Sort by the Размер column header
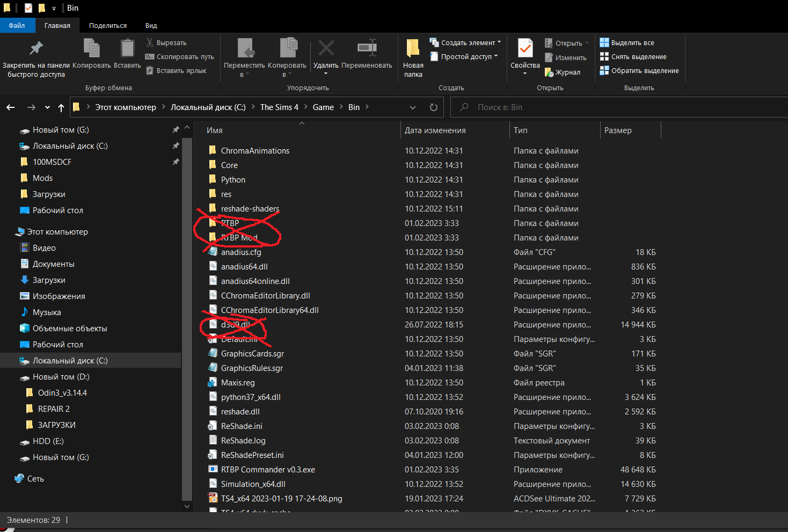This screenshot has height=532, width=788. click(x=618, y=130)
